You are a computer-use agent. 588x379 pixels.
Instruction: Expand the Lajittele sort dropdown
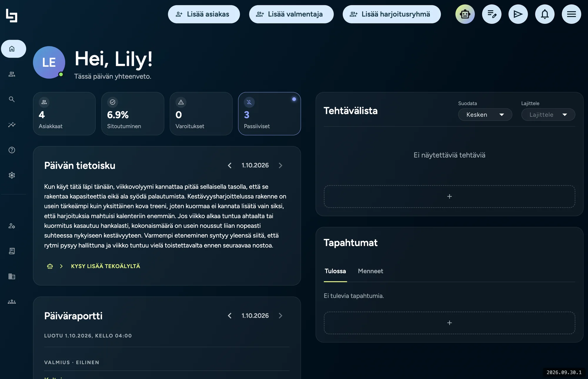tap(548, 115)
